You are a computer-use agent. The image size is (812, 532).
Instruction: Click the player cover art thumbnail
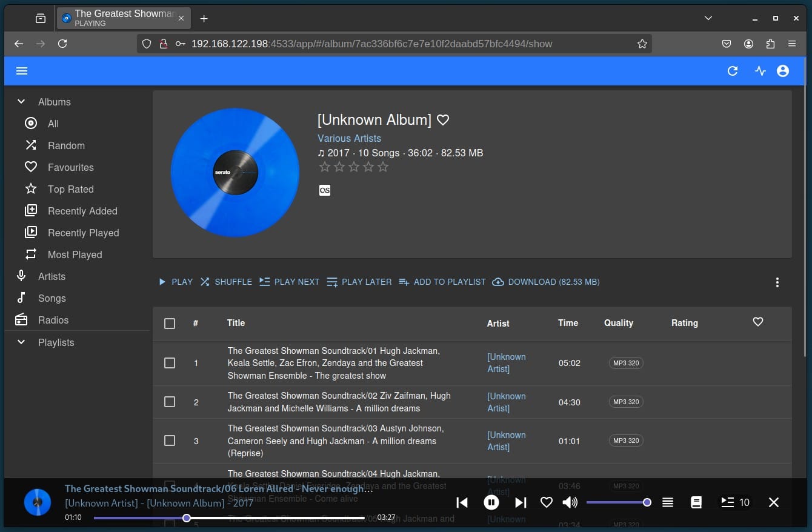pyautogui.click(x=38, y=502)
